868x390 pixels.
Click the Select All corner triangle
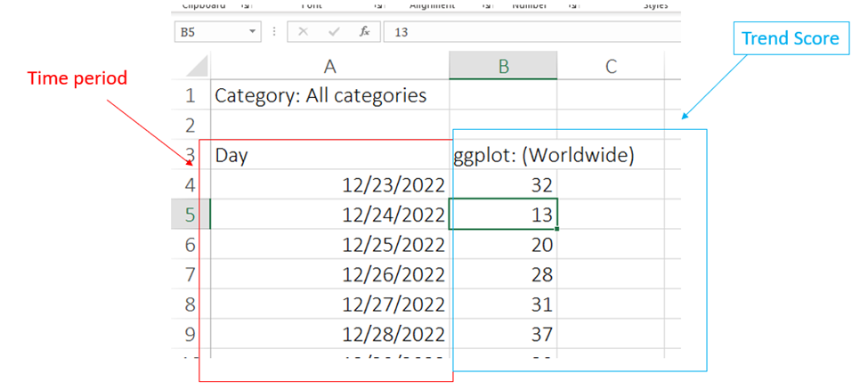tap(197, 66)
